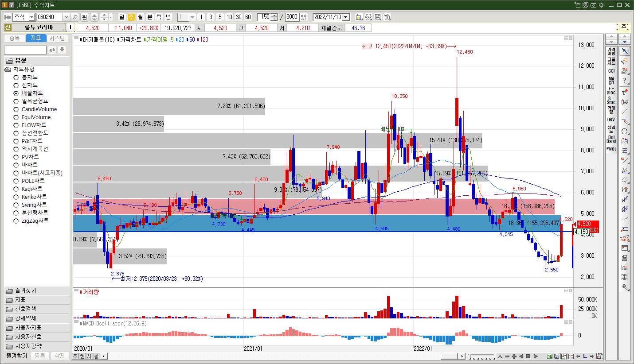Expand the 신호검색 folder section
This screenshot has height=364, width=634.
[37, 309]
